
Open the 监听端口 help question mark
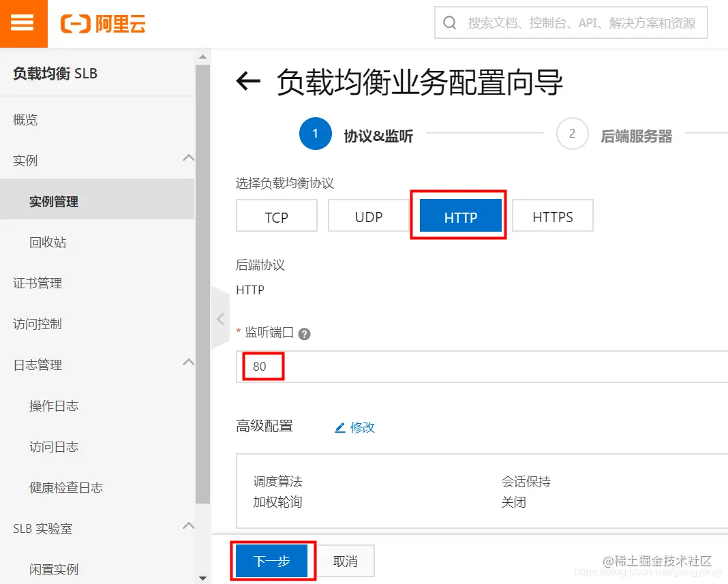[x=304, y=333]
